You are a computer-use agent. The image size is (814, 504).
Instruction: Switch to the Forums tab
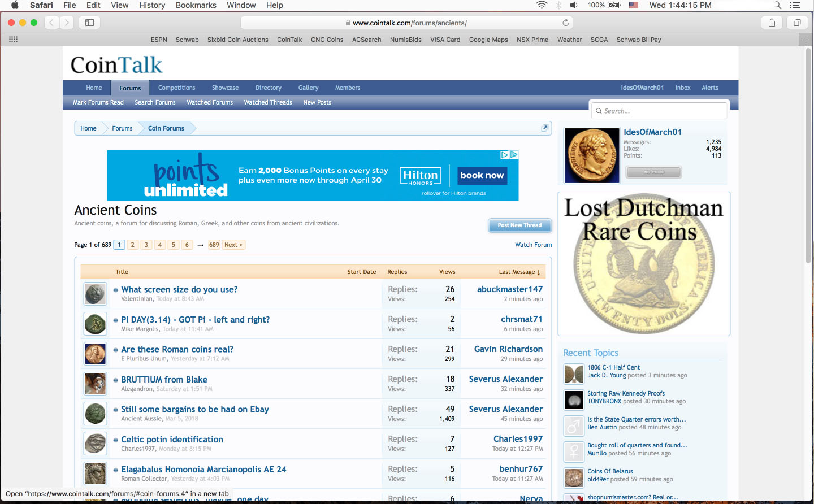click(130, 88)
